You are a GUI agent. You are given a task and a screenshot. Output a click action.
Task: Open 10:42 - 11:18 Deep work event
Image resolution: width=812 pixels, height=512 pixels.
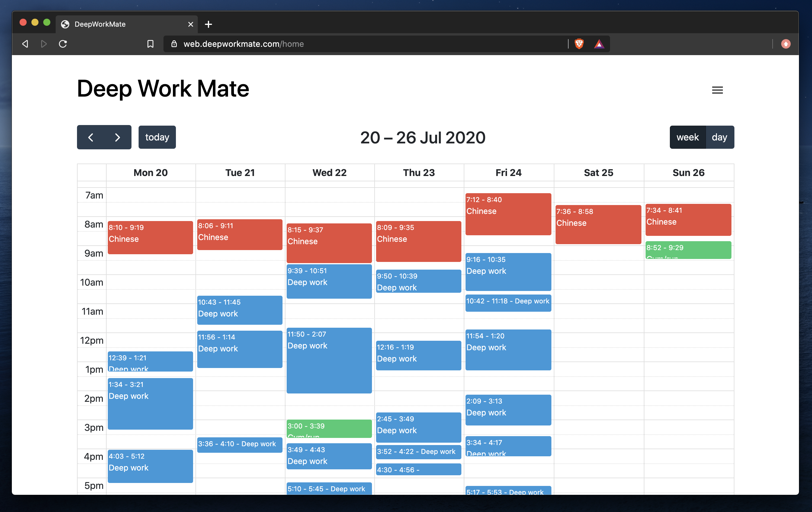[508, 303]
